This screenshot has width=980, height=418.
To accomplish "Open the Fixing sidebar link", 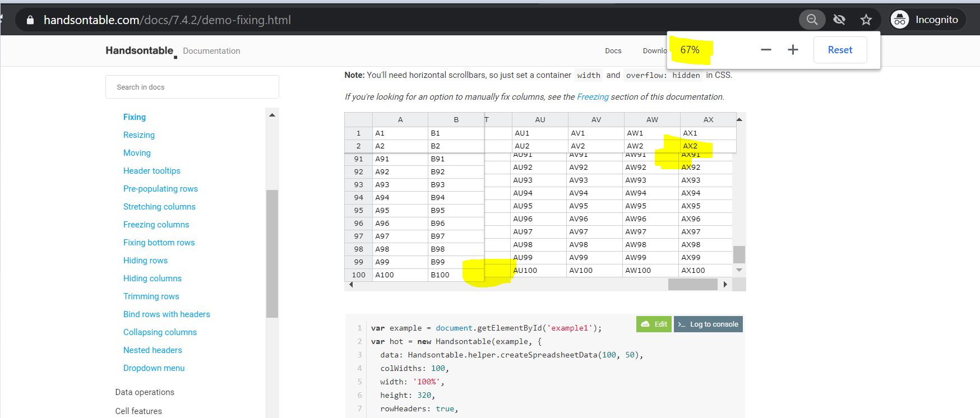I will point(135,117).
